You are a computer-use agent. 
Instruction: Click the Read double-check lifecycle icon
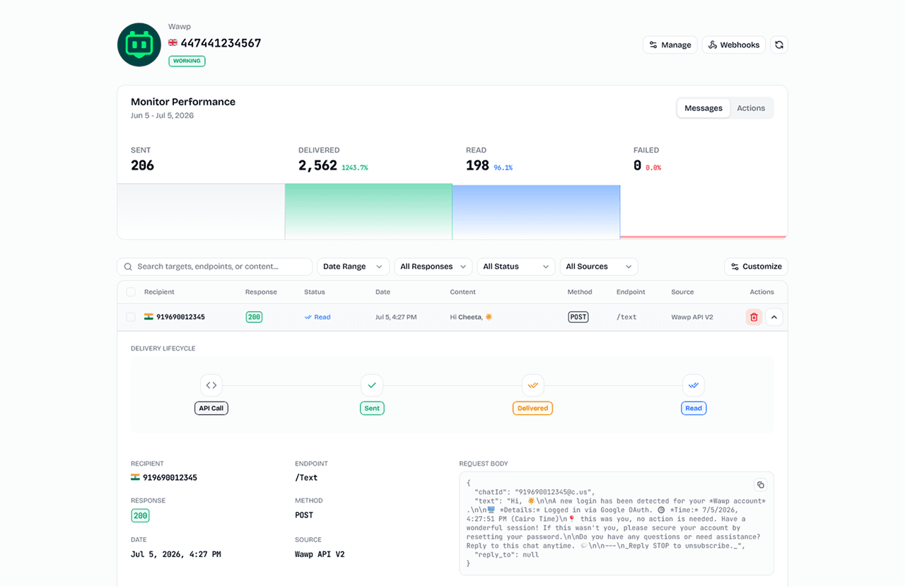pos(694,385)
